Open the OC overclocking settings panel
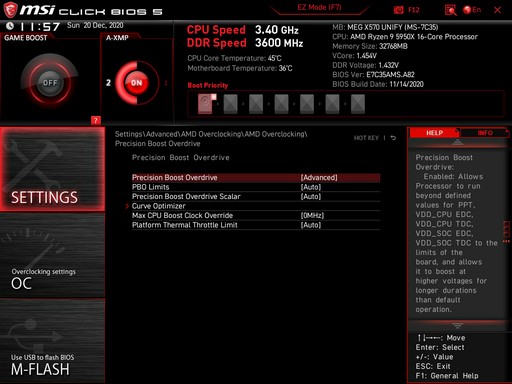Viewport: 512px width, 384px height. point(52,255)
